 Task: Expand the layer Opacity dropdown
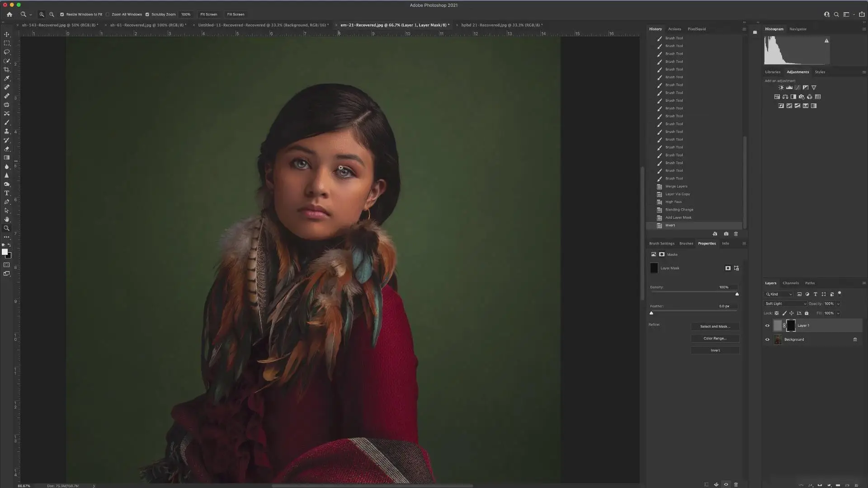[838, 304]
